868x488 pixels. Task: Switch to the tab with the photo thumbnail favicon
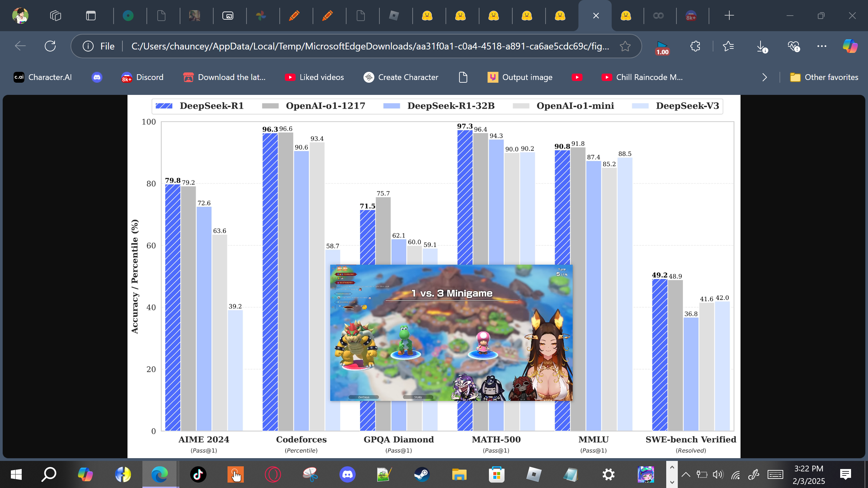[195, 16]
